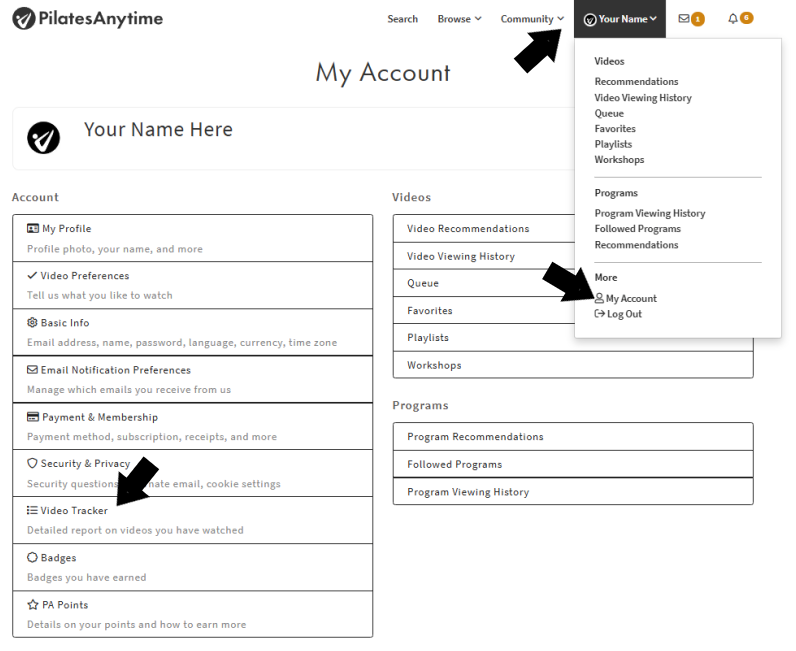This screenshot has width=796, height=651.
Task: Open Followed Programs in dropdown menu
Action: pyautogui.click(x=638, y=229)
